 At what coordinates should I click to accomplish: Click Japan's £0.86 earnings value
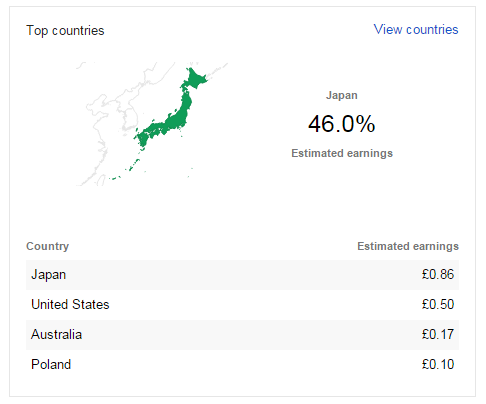point(438,274)
